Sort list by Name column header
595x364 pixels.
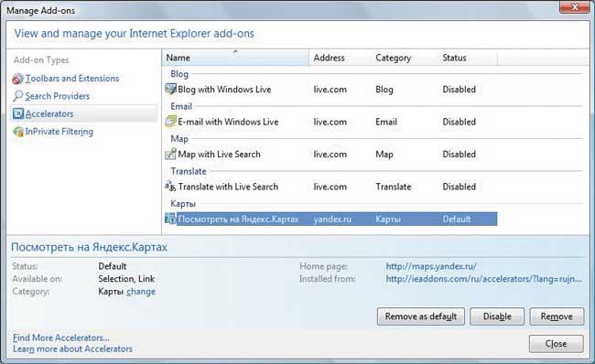tap(235, 58)
